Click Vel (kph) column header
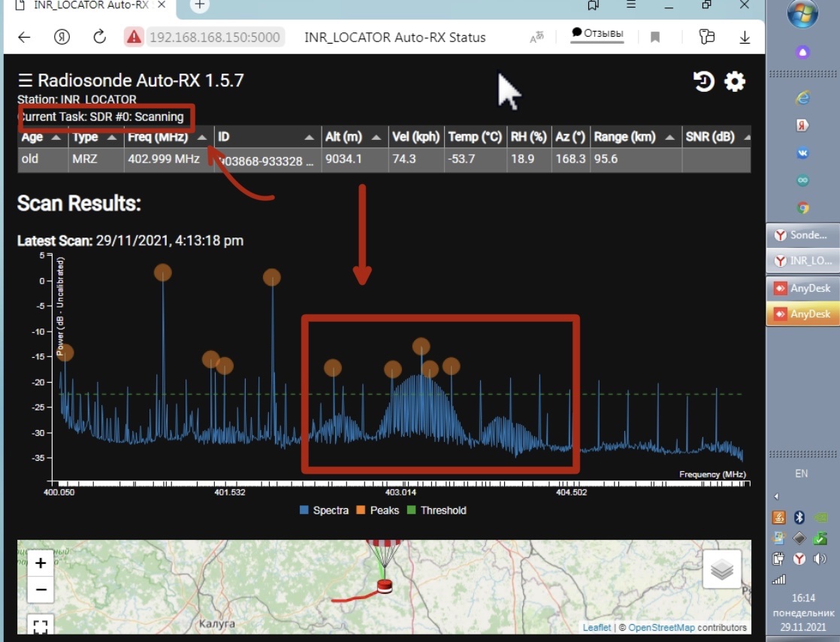This screenshot has height=642, width=840. click(x=415, y=137)
